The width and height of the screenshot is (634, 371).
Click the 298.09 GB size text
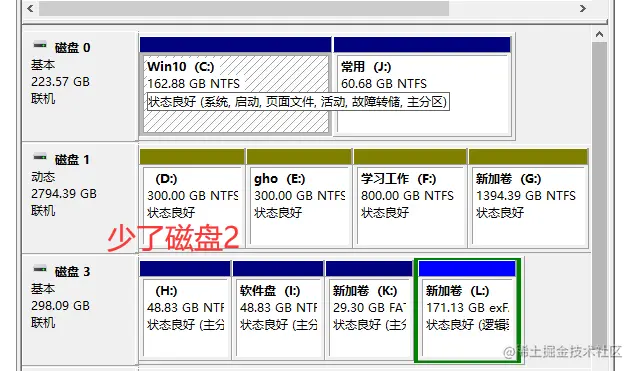coord(60,306)
